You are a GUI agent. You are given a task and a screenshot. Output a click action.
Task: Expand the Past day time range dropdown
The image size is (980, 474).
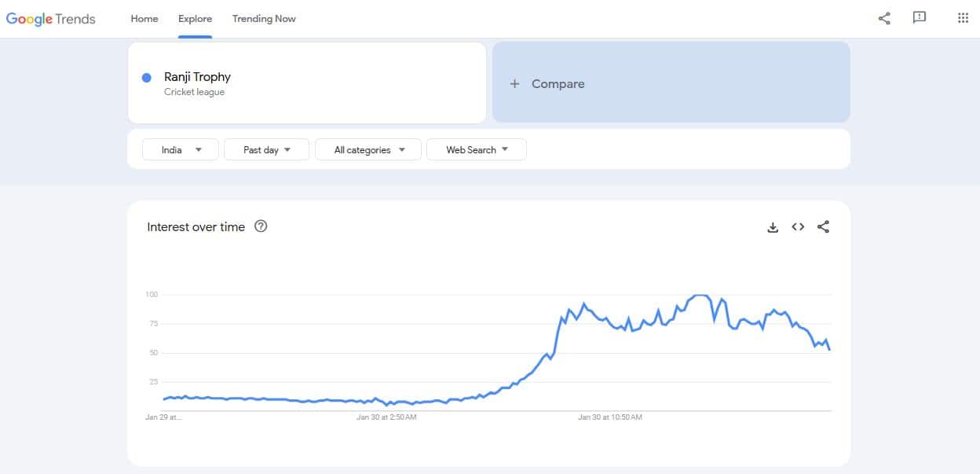click(x=266, y=149)
